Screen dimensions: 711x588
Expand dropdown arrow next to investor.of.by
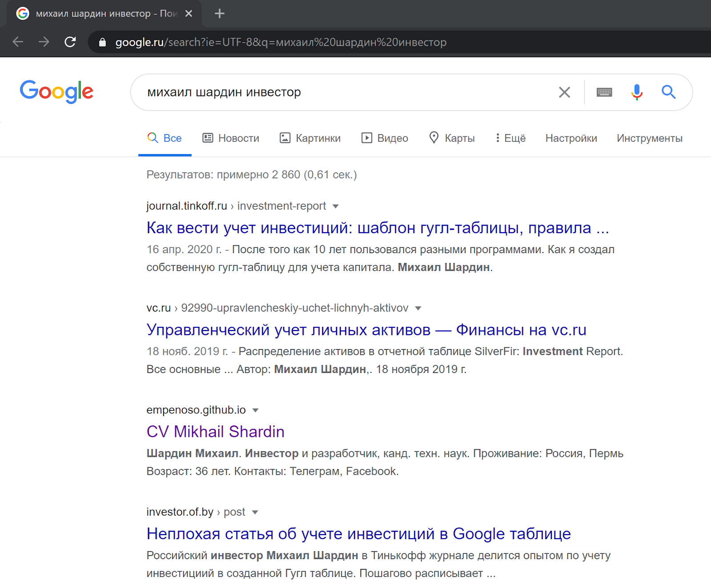(x=255, y=513)
